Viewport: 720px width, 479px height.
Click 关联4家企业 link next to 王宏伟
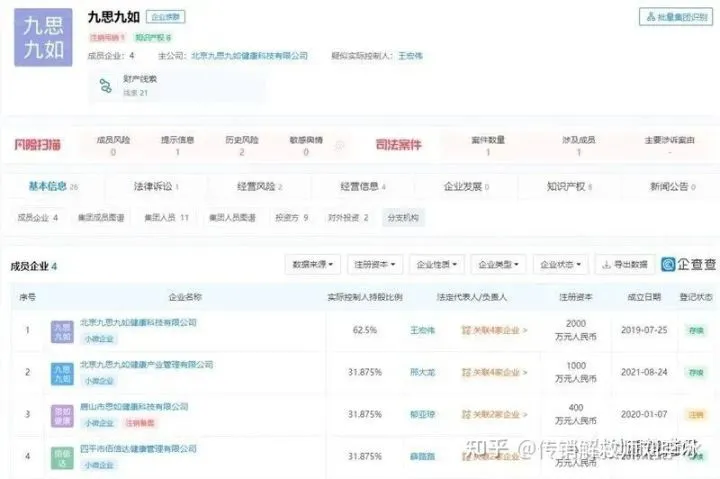(493, 330)
